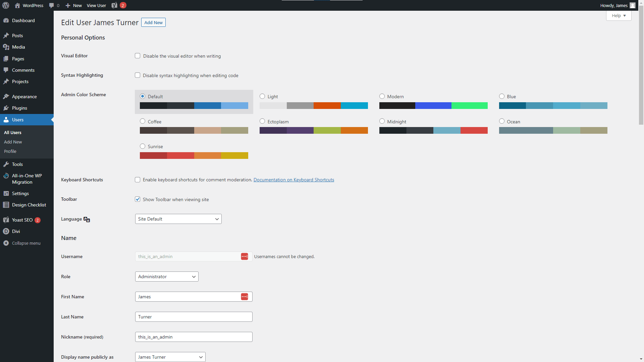644x362 pixels.
Task: Open the Site Default language dropdown
Action: [178, 219]
